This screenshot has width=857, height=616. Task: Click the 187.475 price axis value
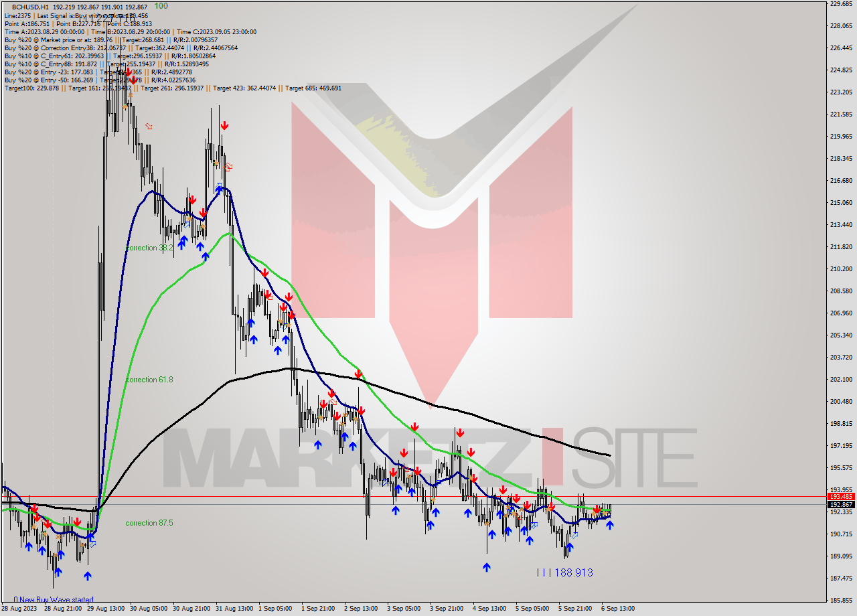click(x=840, y=579)
